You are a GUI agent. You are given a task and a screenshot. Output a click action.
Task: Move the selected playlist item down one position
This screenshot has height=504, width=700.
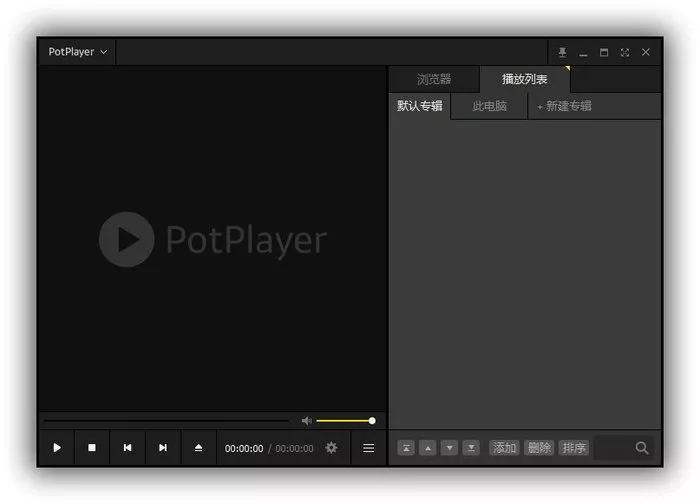point(450,448)
